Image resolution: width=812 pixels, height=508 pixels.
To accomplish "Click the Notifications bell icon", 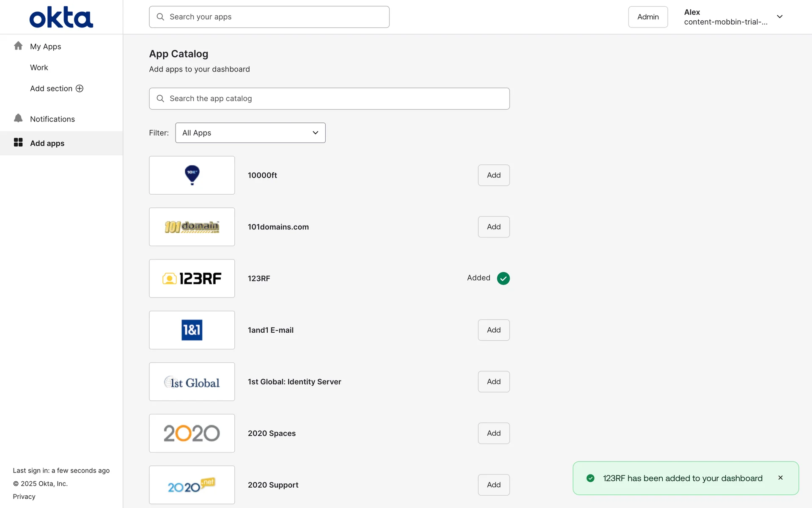I will 18,118.
